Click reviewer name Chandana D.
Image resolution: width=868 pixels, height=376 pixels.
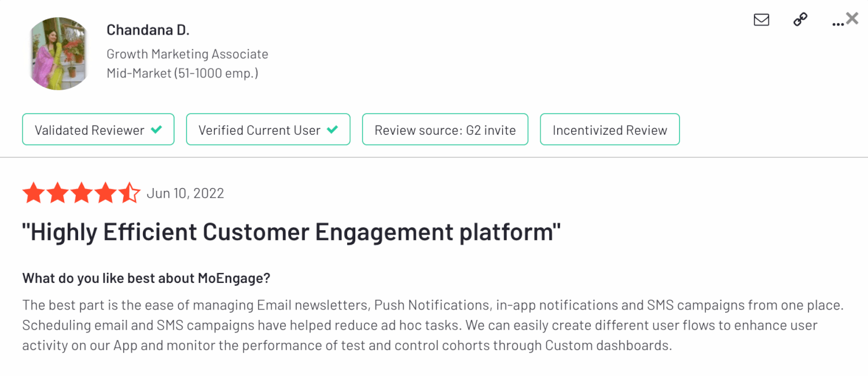[148, 30]
